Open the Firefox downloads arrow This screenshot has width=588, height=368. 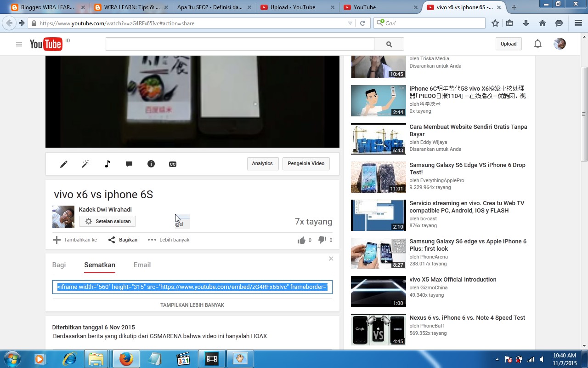[526, 23]
